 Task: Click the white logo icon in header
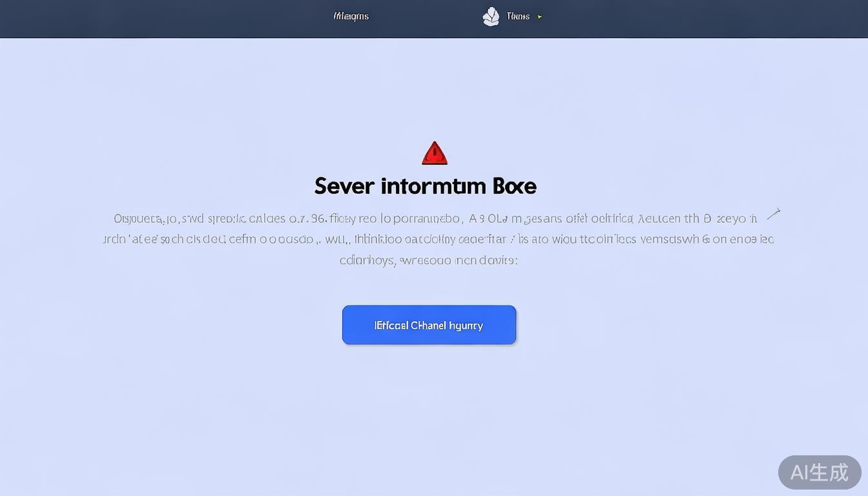coord(491,17)
